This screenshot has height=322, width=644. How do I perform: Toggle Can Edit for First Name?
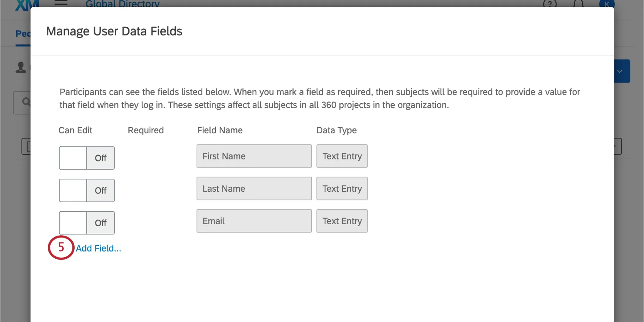(87, 158)
